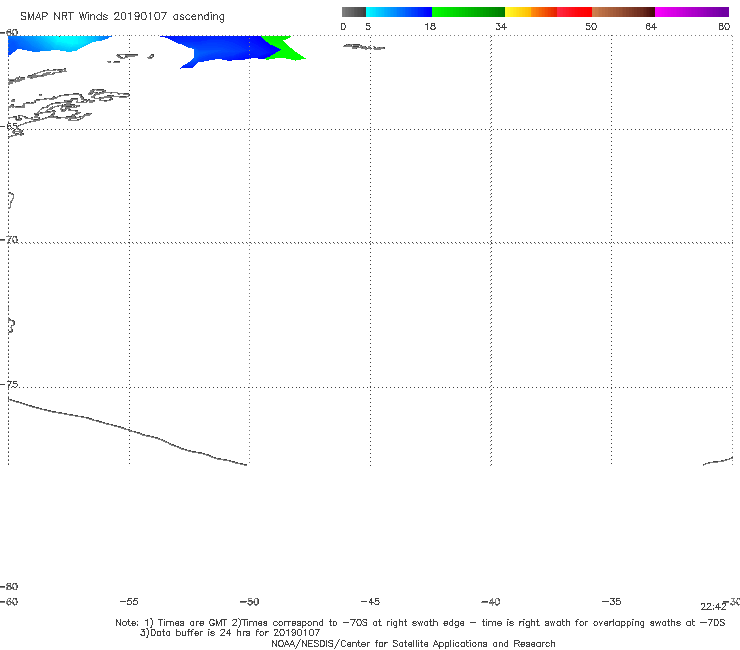
Task: Click the '50' color scale label
Action: [x=591, y=27]
